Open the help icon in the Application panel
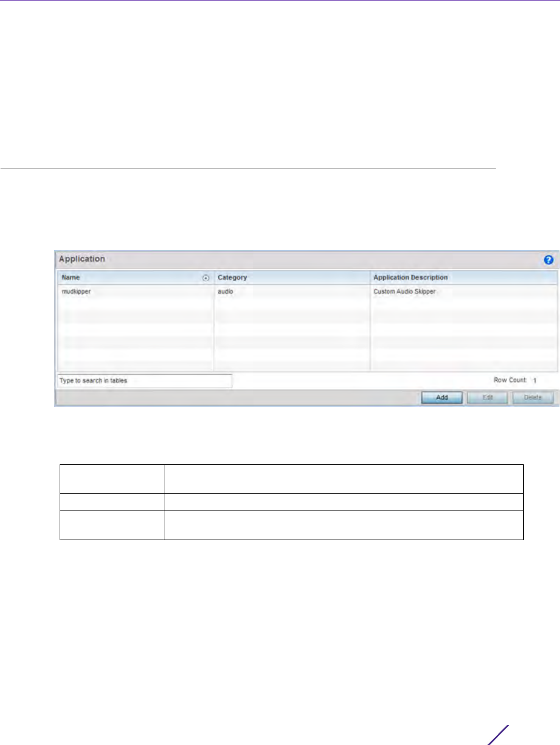The height and width of the screenshot is (745, 560). tap(548, 260)
